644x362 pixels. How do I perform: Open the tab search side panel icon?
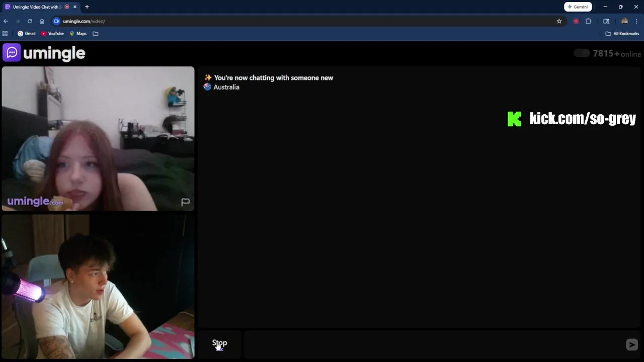[x=606, y=21]
